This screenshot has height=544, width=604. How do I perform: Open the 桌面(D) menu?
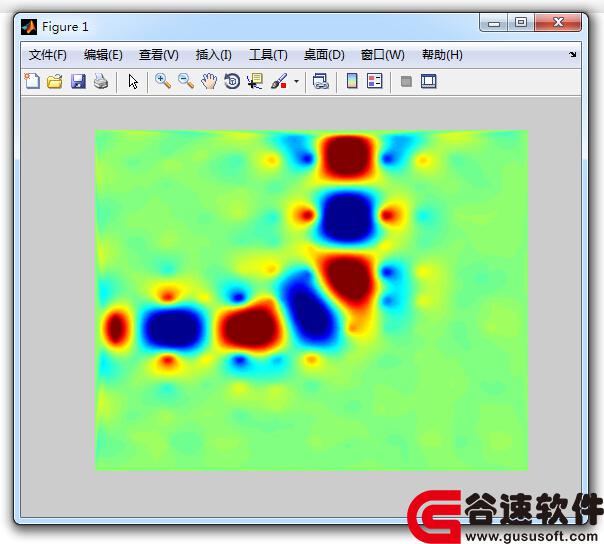[324, 55]
